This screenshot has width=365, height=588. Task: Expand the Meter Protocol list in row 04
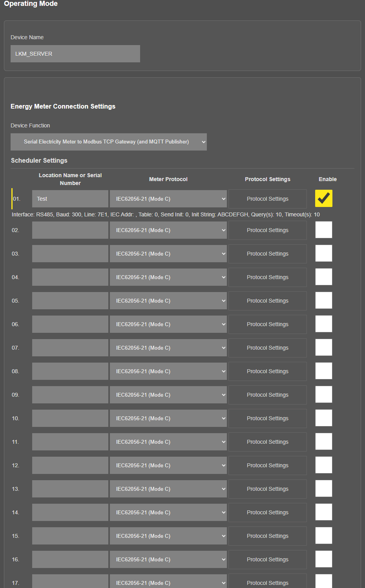point(168,277)
